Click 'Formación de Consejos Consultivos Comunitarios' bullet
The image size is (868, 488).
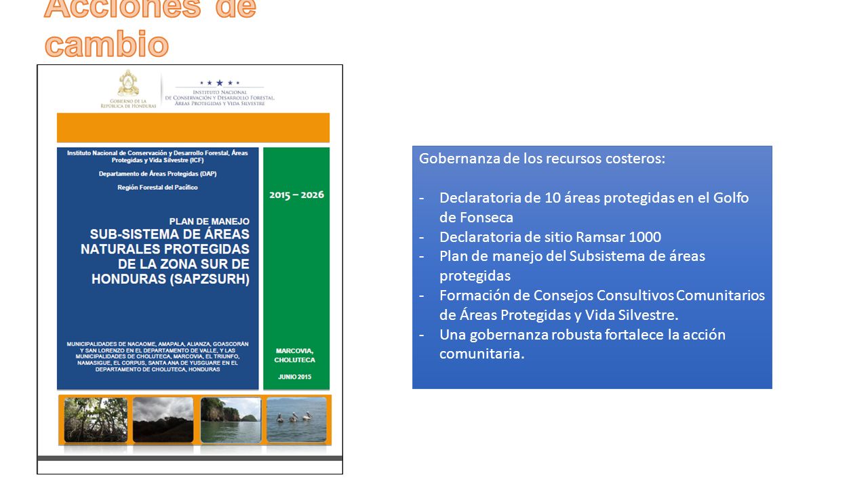(602, 305)
